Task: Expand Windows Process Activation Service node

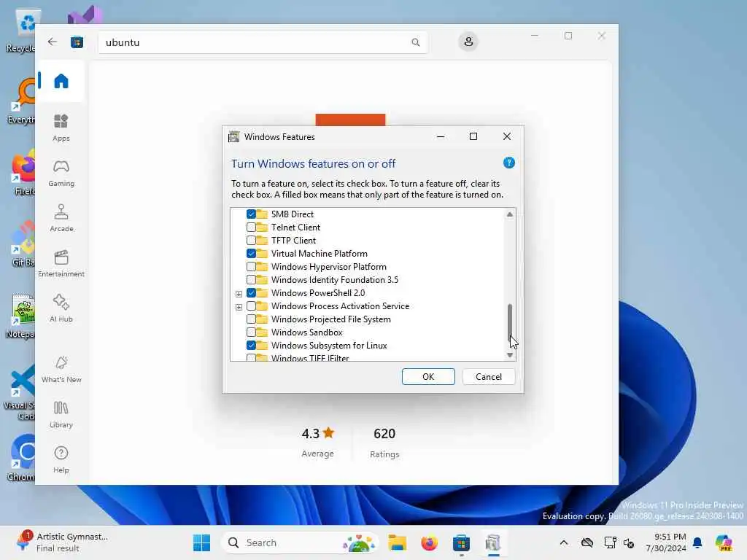Action: [239, 307]
